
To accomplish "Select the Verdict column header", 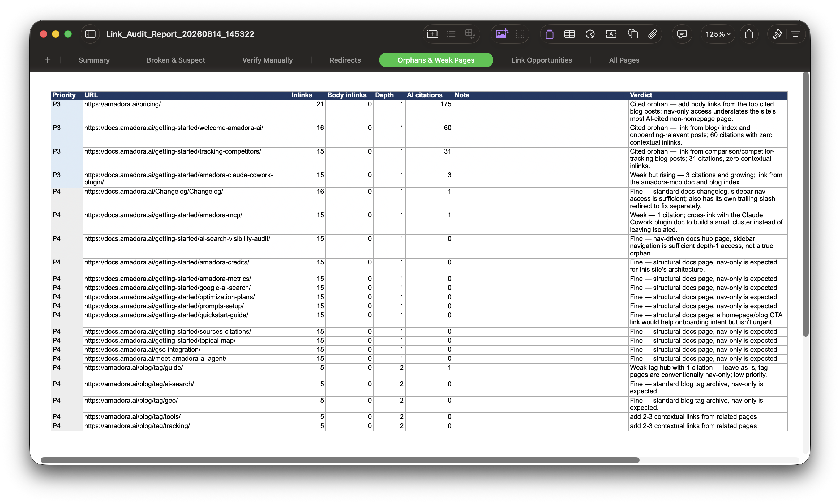I will click(708, 95).
